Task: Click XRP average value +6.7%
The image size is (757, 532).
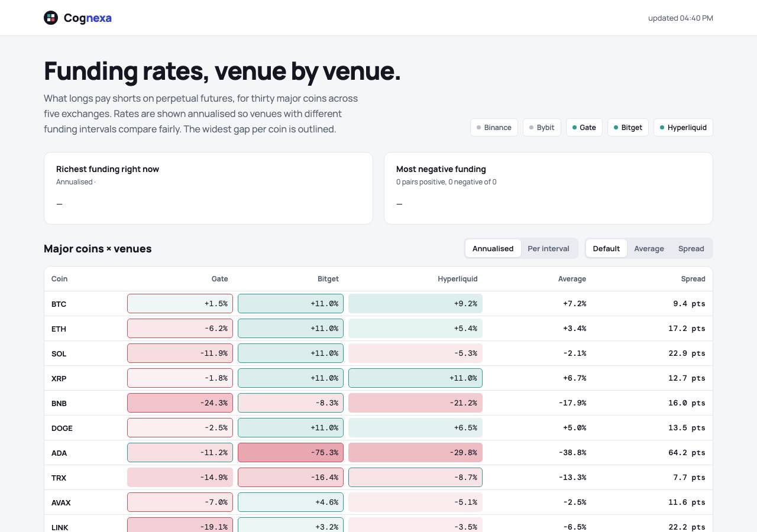Action: click(574, 378)
